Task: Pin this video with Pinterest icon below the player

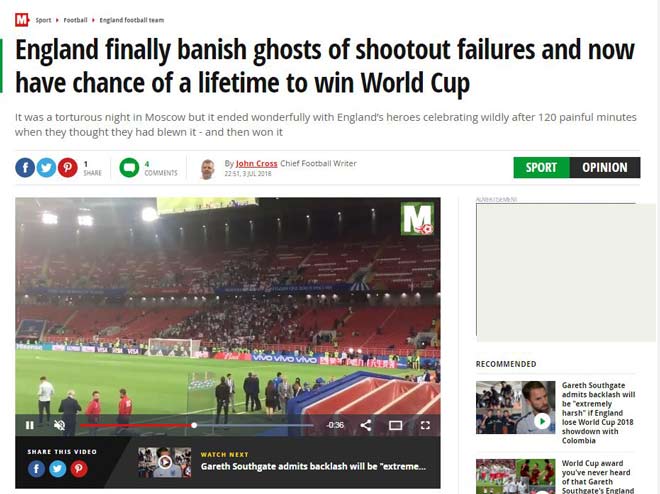Action: pyautogui.click(x=79, y=469)
